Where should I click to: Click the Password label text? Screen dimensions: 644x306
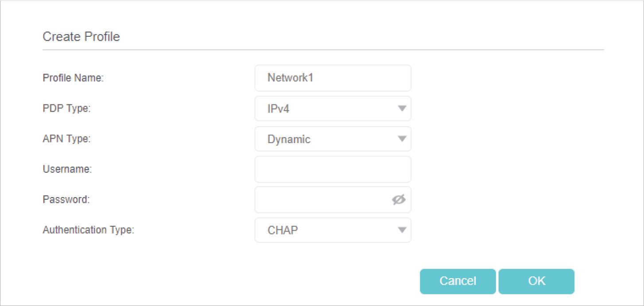(x=66, y=200)
